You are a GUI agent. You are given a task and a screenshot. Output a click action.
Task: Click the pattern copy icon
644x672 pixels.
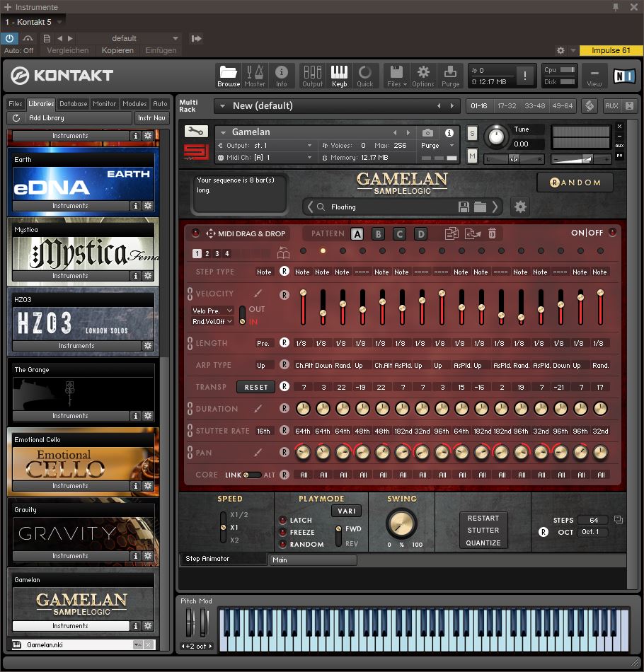tap(452, 233)
